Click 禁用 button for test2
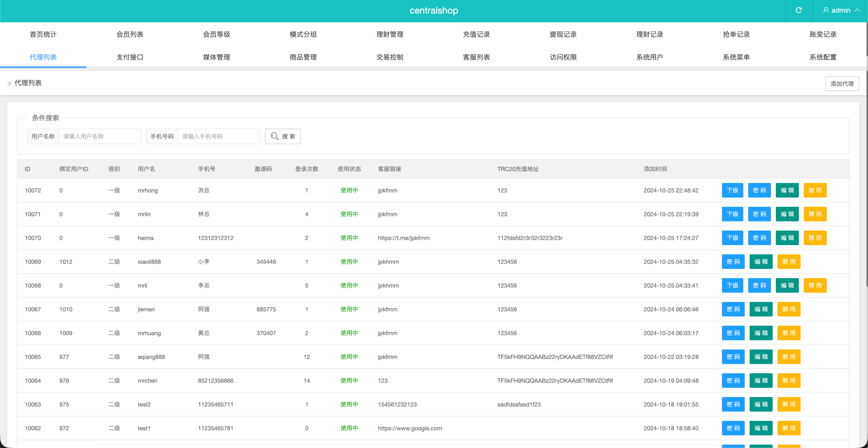This screenshot has width=868, height=448. click(789, 404)
